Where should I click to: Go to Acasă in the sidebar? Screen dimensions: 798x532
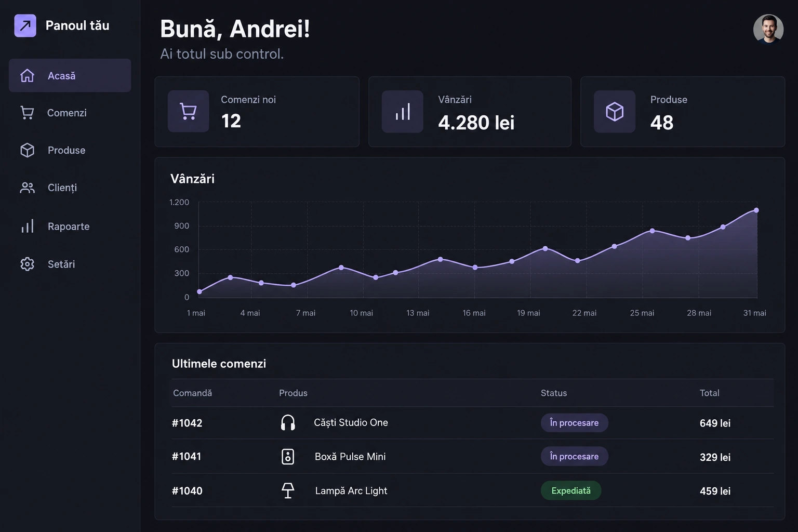click(x=70, y=75)
